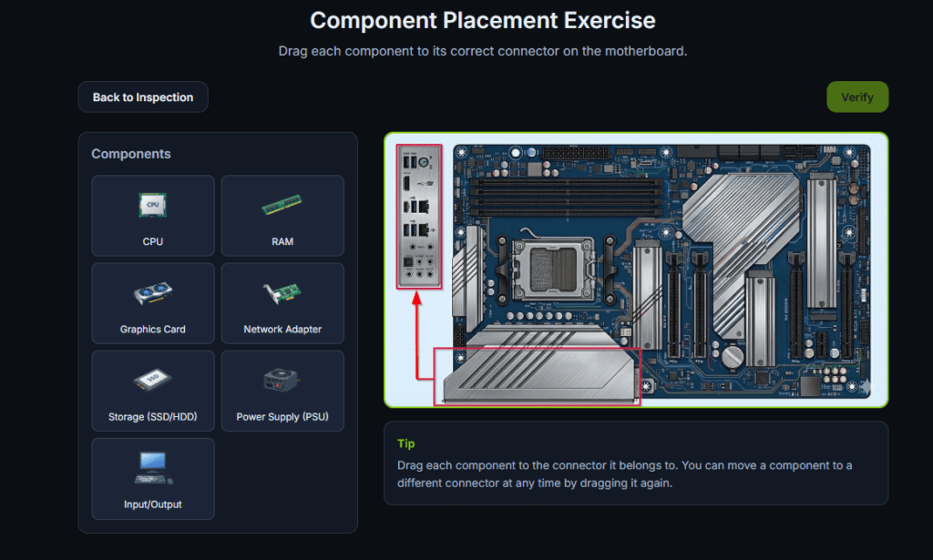Click the Verify button

click(856, 97)
